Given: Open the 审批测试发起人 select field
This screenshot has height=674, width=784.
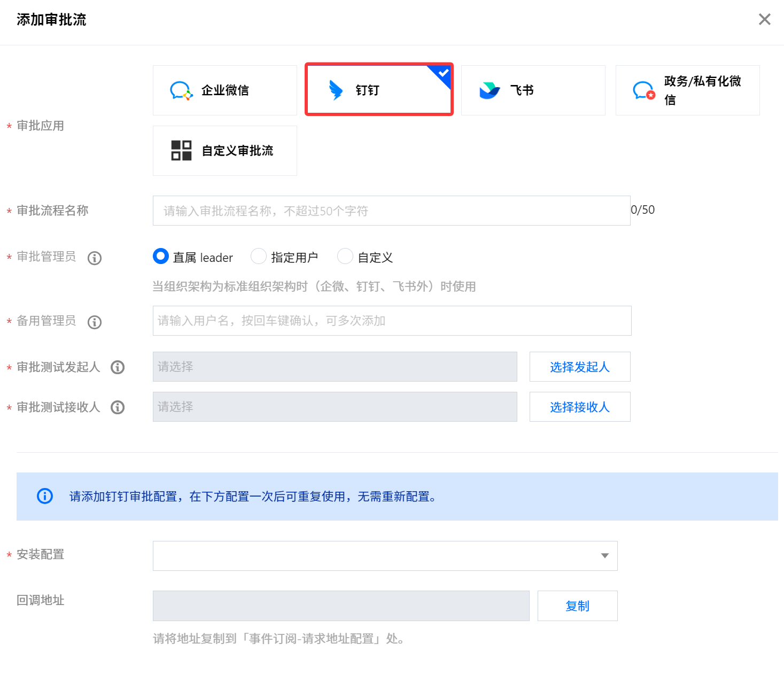Looking at the screenshot, I should pos(335,367).
